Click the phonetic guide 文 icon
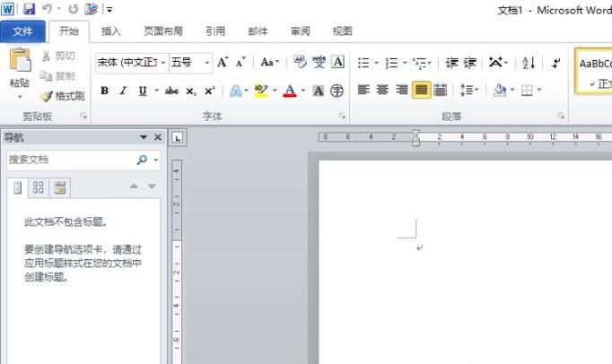Image resolution: width=612 pixels, height=364 pixels. tap(319, 62)
